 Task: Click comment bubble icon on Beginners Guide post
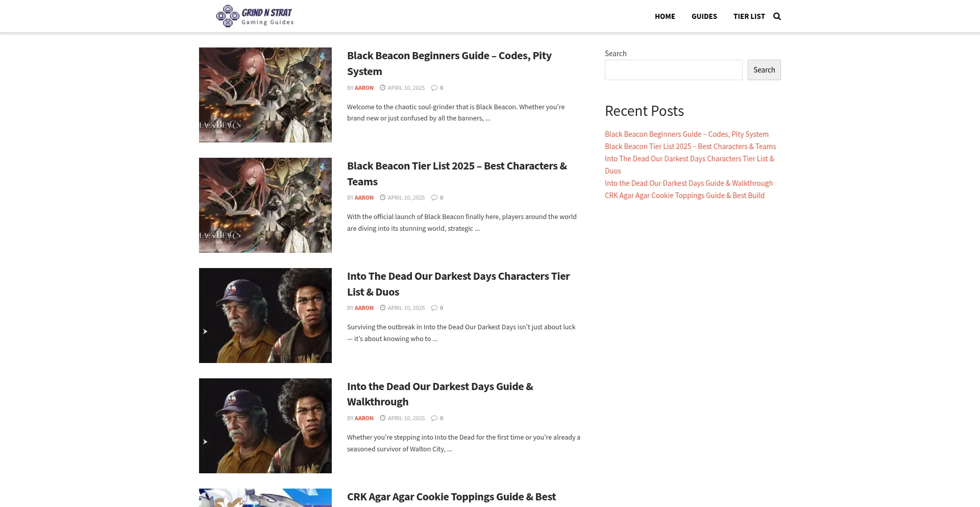(x=434, y=88)
